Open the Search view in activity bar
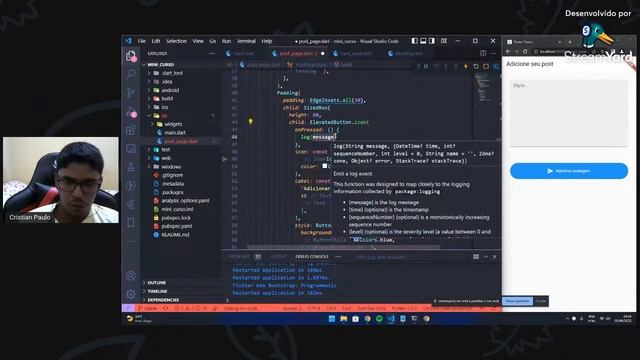 coord(131,74)
